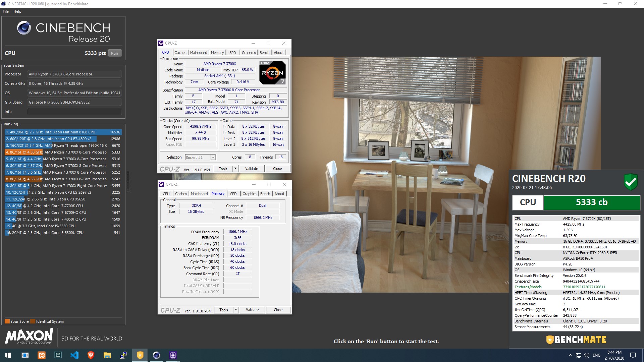The width and height of the screenshot is (644, 362).
Task: Switch to Memory tab in upper CPU-Z window
Action: point(217,53)
